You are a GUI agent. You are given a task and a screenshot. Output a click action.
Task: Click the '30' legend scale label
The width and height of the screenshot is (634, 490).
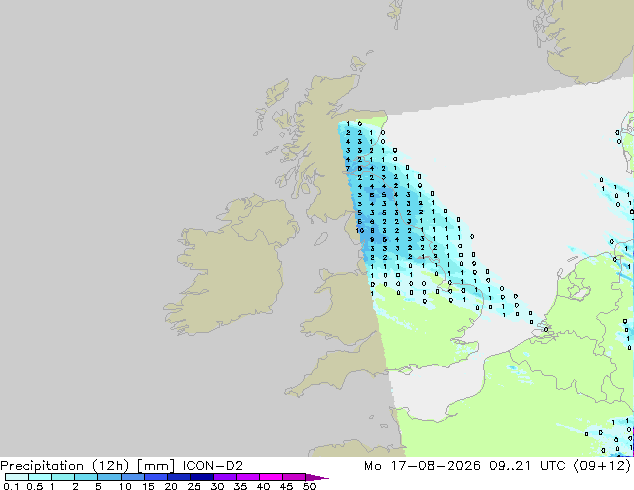click(217, 486)
